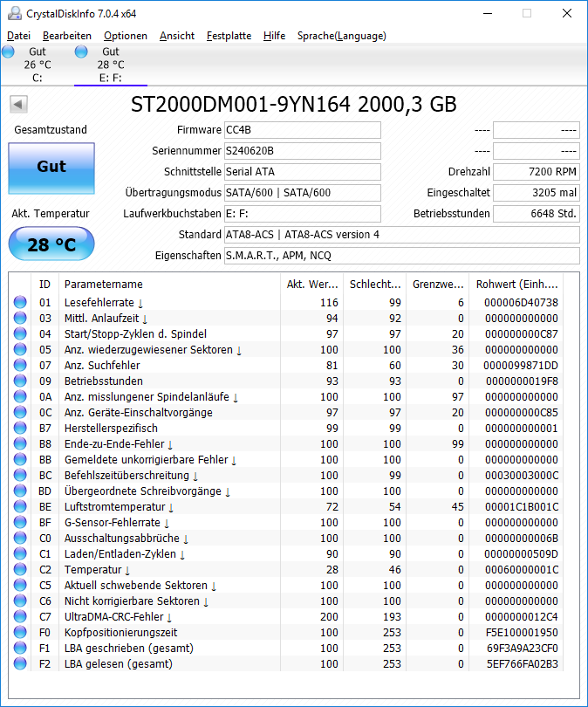Click status orb for Befehlszeitüberschreitung row
The width and height of the screenshot is (588, 707).
(20, 475)
